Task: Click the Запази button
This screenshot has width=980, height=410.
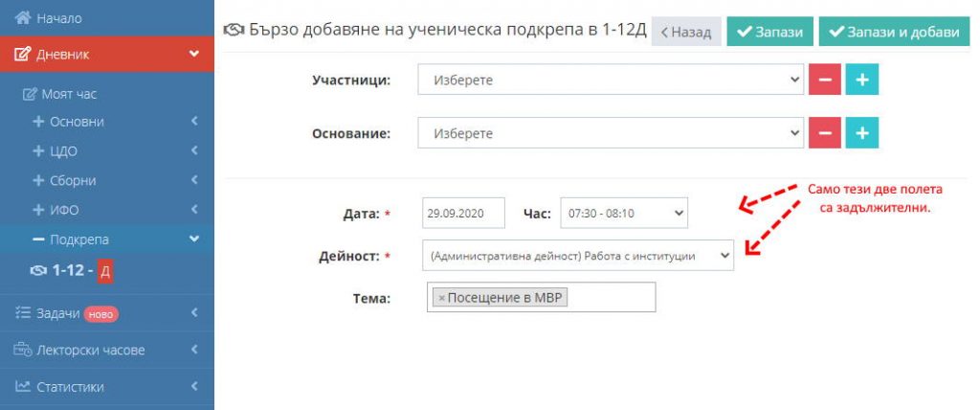Action: (x=770, y=32)
